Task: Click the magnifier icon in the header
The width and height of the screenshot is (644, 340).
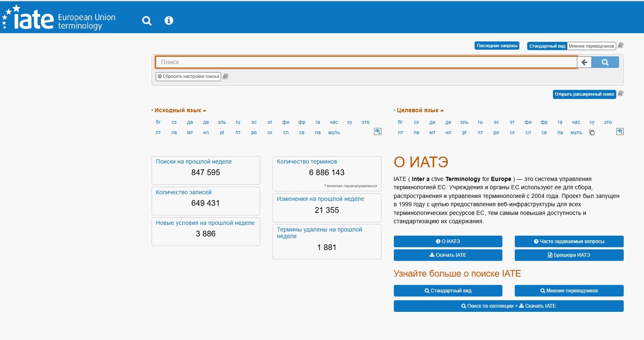Action: [x=147, y=21]
